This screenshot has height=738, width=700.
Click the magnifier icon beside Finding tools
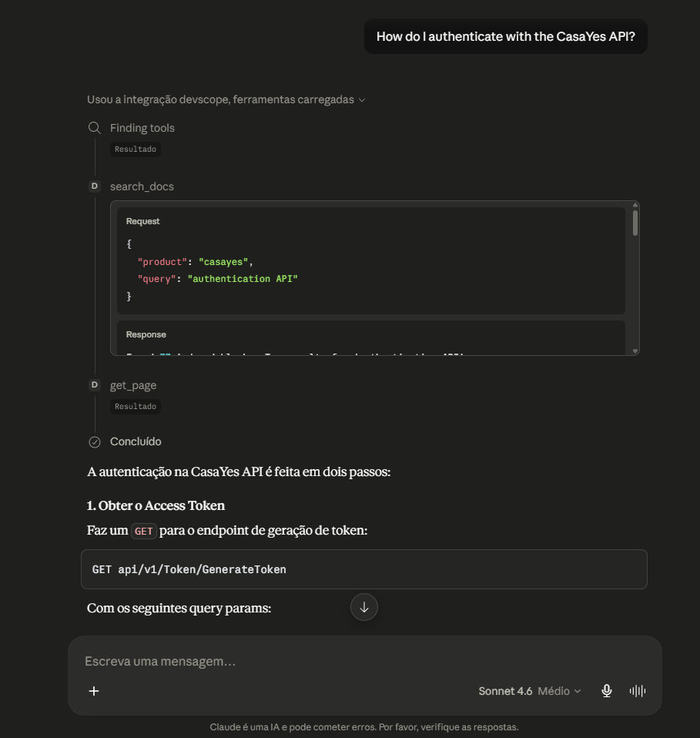pyautogui.click(x=95, y=128)
